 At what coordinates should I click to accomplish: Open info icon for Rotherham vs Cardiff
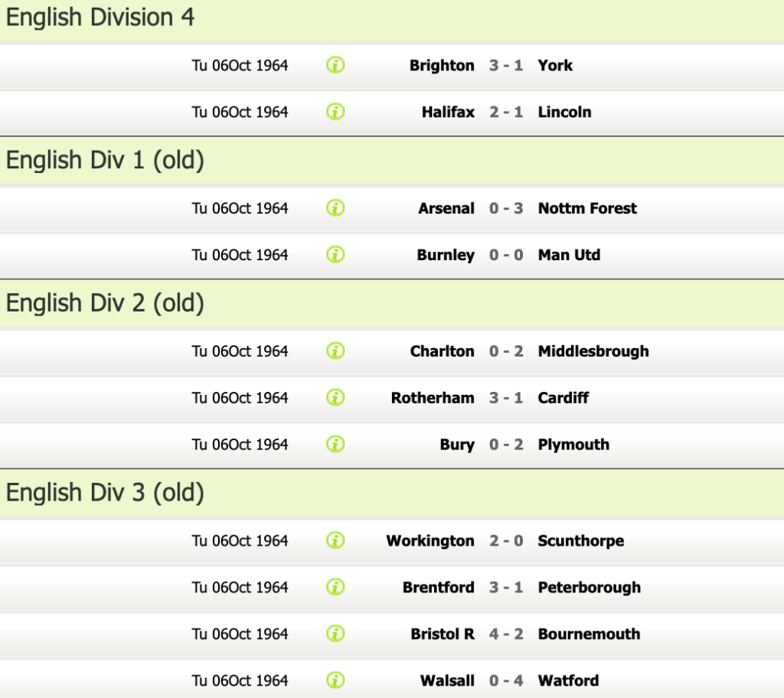(x=335, y=398)
